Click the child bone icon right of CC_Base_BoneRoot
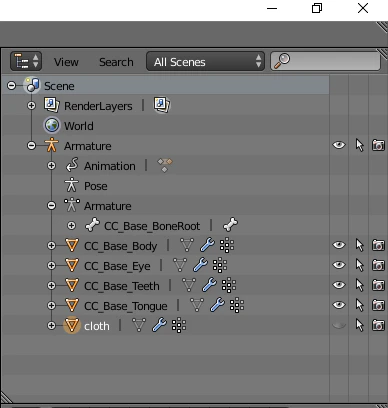Viewport: 388px width, 408px height. [230, 225]
